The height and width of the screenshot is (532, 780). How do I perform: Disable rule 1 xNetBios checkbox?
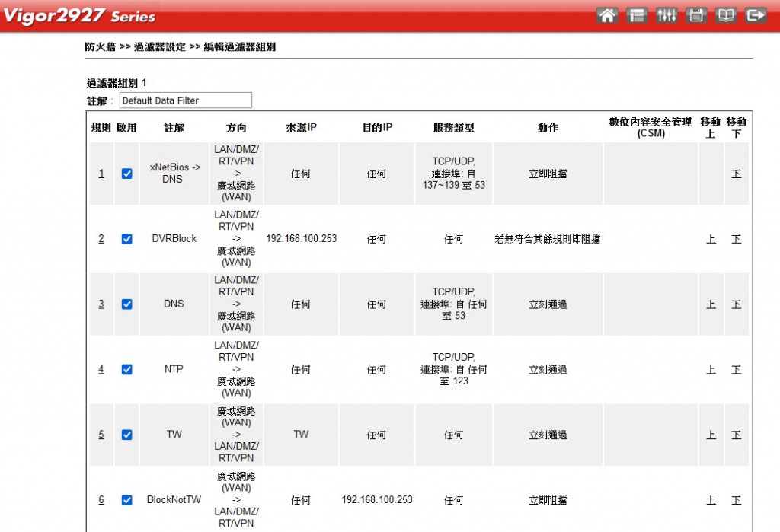pos(127,174)
